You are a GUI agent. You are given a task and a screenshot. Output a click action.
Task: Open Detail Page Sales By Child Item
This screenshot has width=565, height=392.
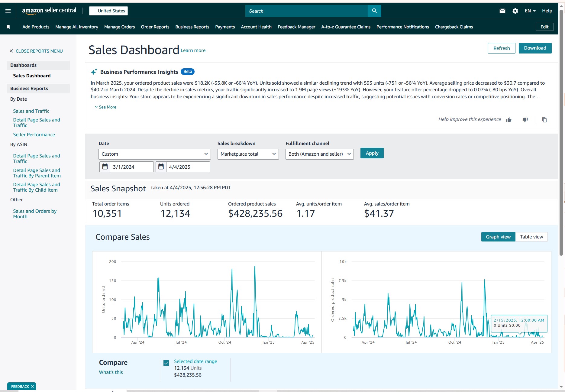37,187
